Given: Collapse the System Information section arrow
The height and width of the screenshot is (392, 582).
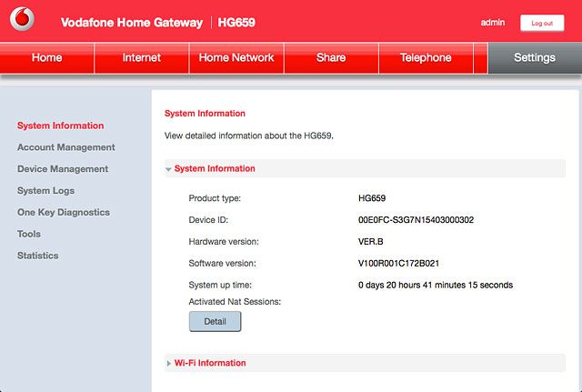Looking at the screenshot, I should (x=168, y=169).
